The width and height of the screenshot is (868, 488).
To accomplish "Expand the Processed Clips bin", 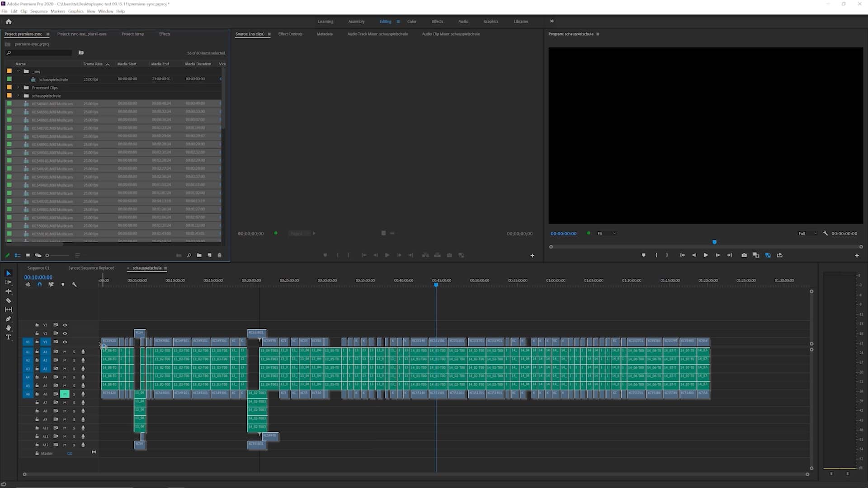I will coord(18,87).
